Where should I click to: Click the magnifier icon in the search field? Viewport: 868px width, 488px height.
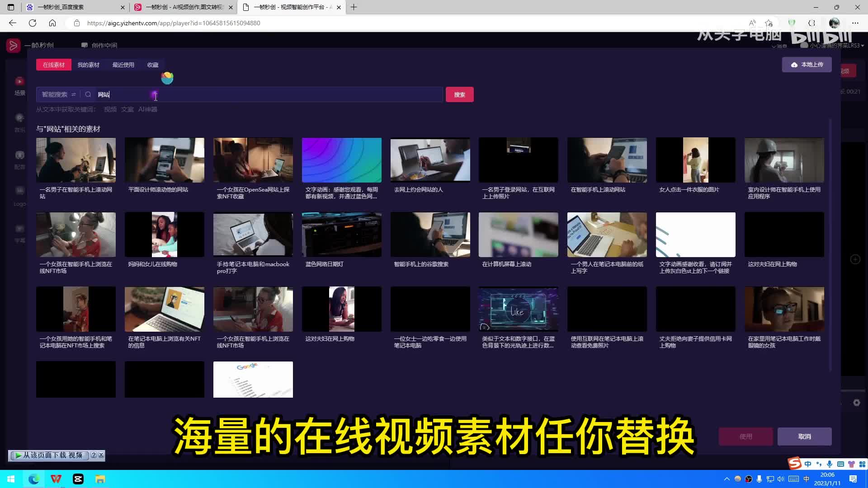[88, 94]
